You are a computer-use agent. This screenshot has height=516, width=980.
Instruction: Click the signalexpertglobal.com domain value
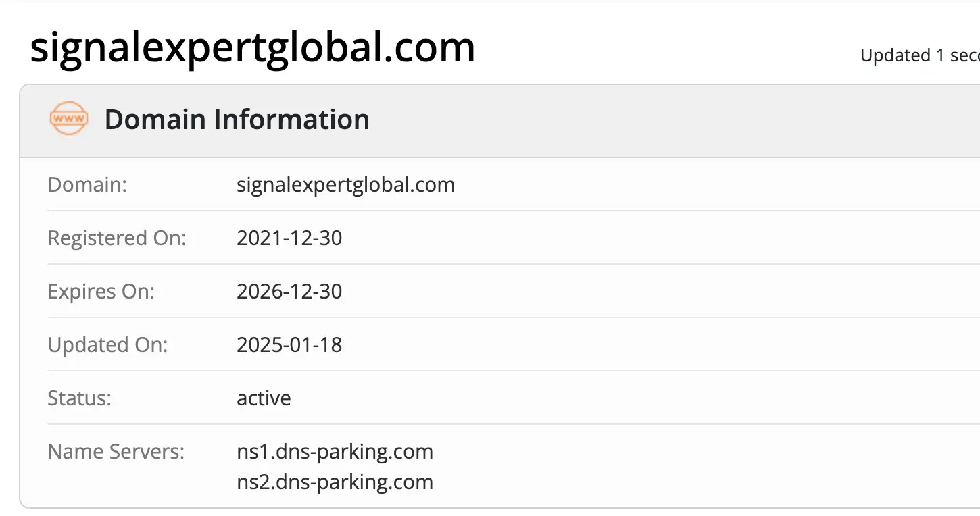coord(345,184)
